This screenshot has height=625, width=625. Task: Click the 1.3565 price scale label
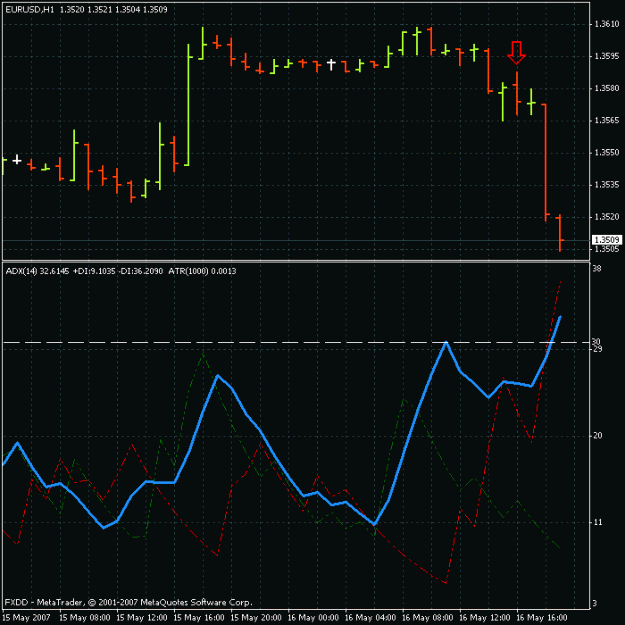607,120
